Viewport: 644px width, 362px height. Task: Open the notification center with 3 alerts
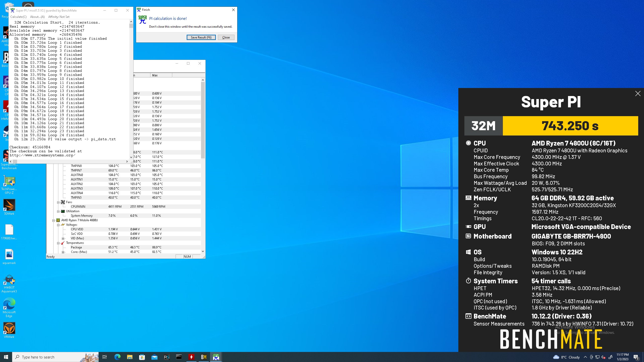[636, 357]
